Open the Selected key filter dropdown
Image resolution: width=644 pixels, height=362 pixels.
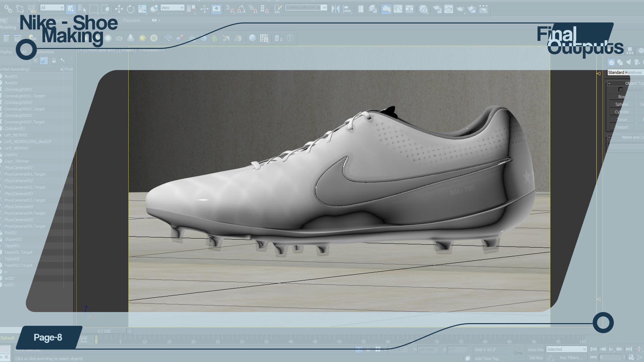click(567, 349)
